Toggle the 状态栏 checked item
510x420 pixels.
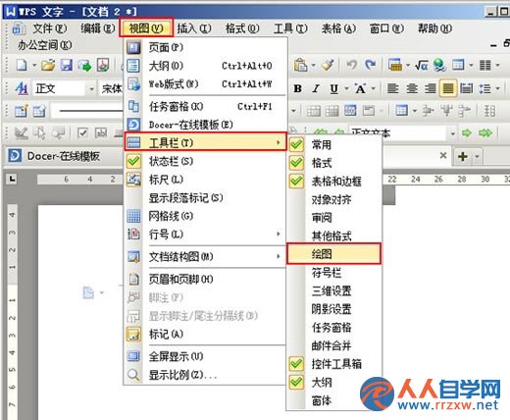pyautogui.click(x=205, y=161)
